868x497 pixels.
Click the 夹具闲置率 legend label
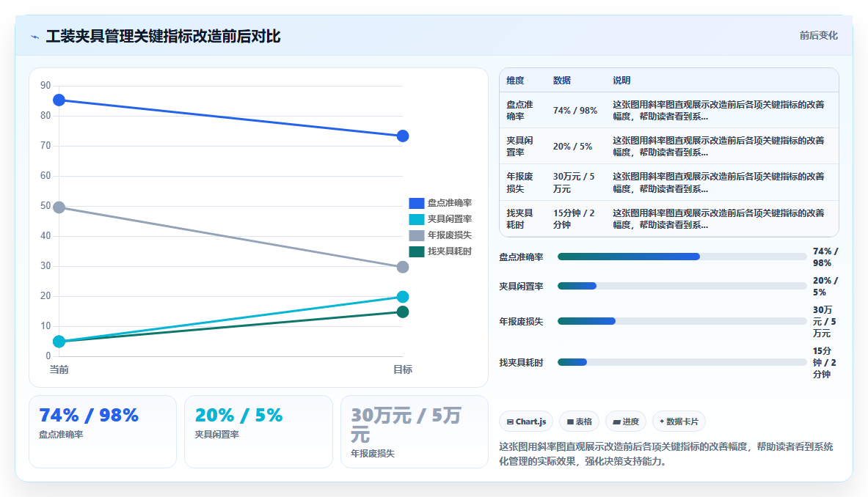pos(450,219)
